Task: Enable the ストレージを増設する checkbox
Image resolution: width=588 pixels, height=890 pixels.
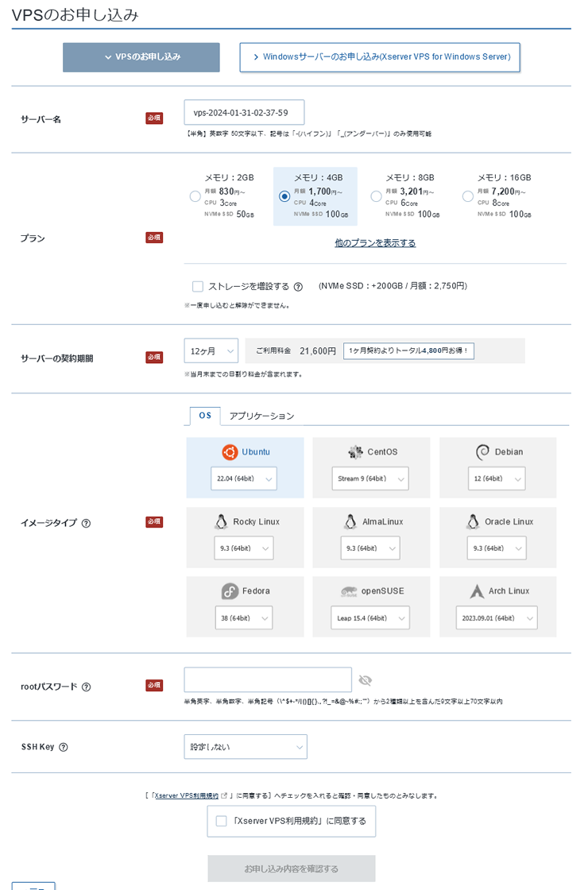Action: [198, 286]
